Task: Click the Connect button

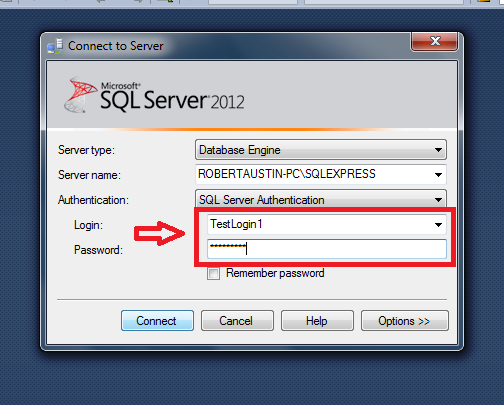Action: 157,321
